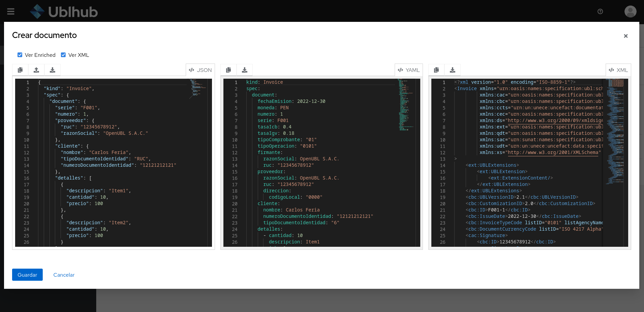This screenshot has width=644, height=312.
Task: Copy the XML editor content
Action: (436, 70)
